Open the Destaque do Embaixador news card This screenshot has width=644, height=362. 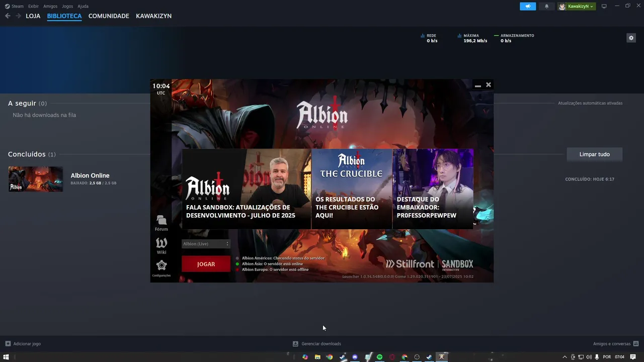tap(433, 189)
